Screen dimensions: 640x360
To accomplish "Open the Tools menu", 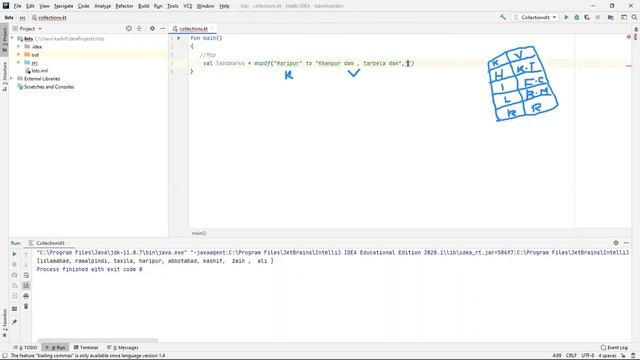I will (173, 6).
